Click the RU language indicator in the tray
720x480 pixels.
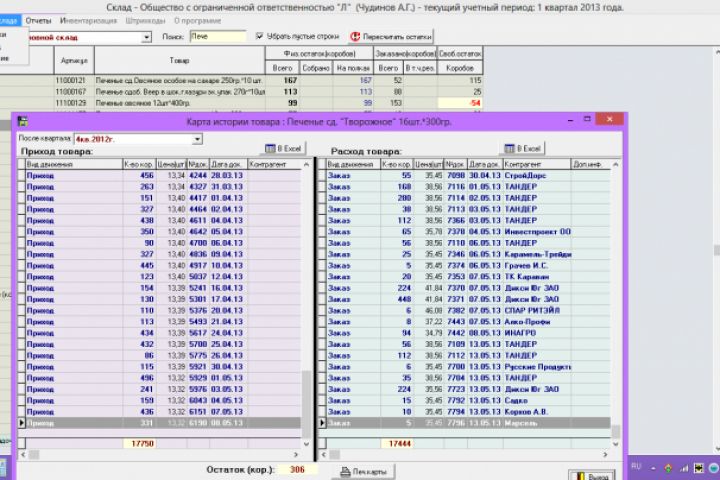point(636,467)
